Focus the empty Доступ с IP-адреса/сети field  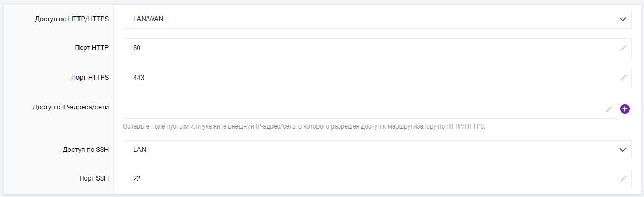370,109
